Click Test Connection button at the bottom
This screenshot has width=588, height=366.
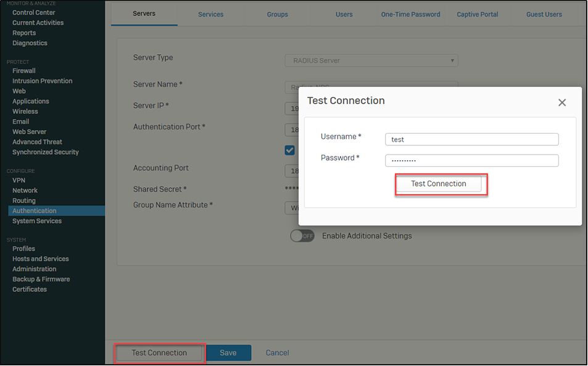coord(159,352)
